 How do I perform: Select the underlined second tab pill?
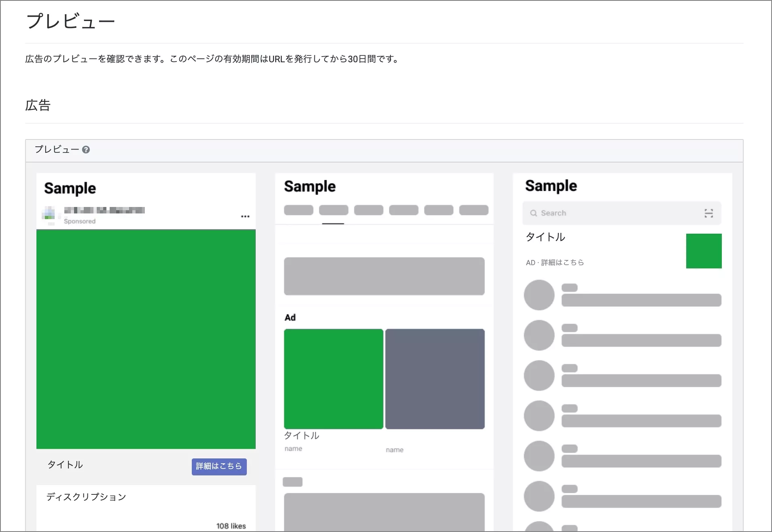pyautogui.click(x=333, y=210)
